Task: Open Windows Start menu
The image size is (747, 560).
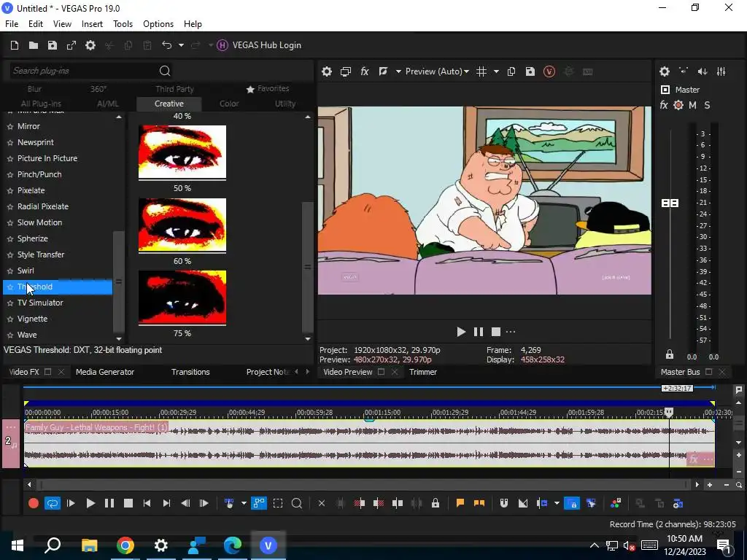Action: pyautogui.click(x=18, y=545)
